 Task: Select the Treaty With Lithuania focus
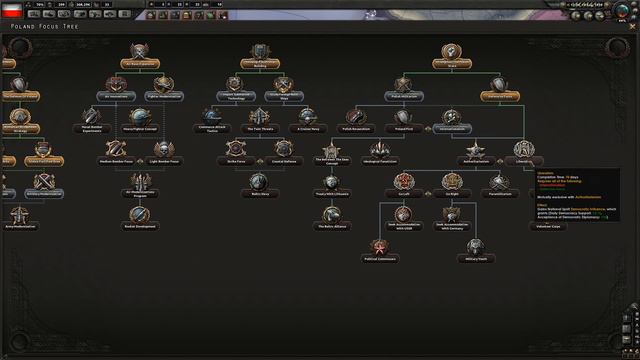[x=332, y=186]
